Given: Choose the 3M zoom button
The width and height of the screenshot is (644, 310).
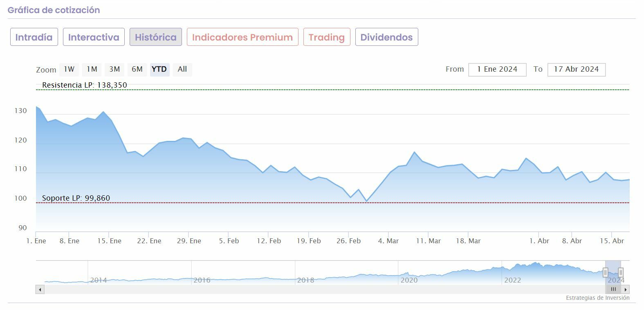Looking at the screenshot, I should 114,69.
